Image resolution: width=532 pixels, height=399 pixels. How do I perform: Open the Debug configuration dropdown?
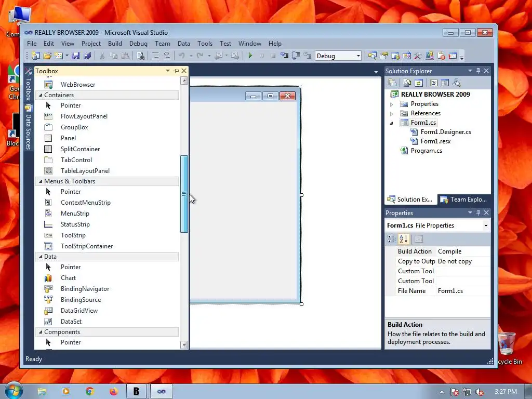pos(358,56)
